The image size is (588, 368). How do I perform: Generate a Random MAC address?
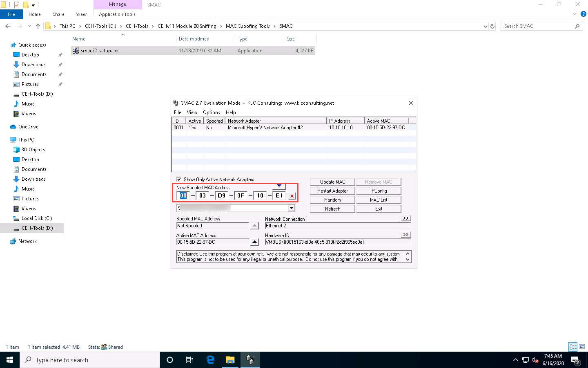[x=332, y=200]
